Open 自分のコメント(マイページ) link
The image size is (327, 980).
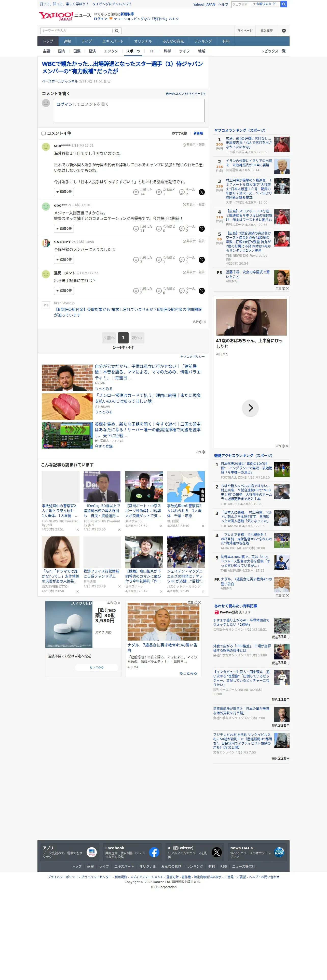[185, 94]
